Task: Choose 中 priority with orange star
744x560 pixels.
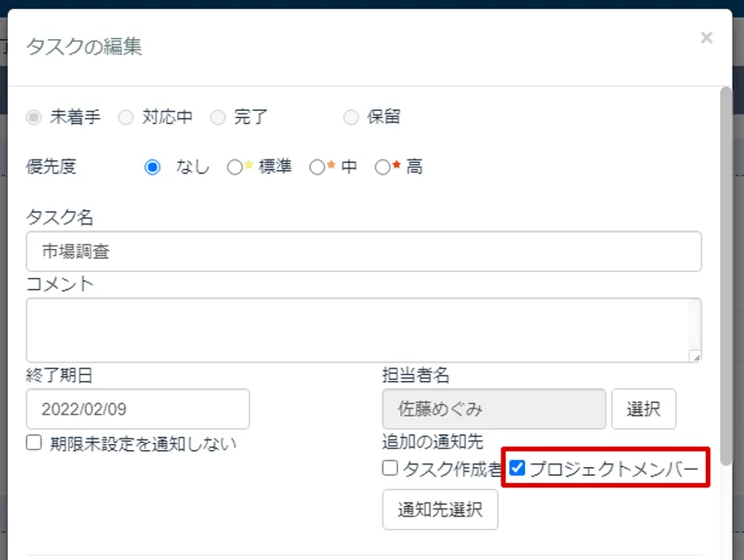Action: (x=317, y=167)
